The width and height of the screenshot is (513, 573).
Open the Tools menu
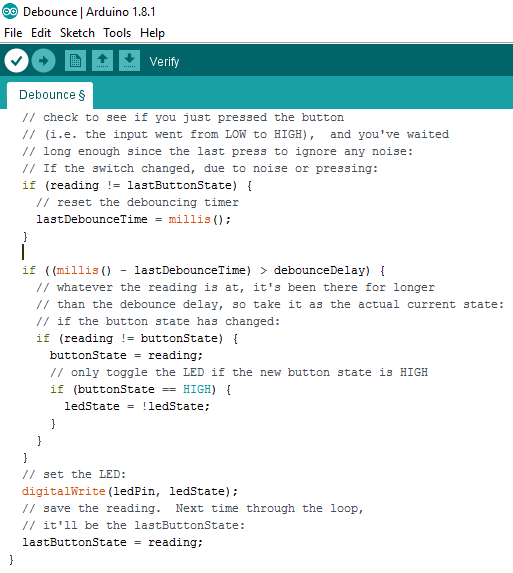click(x=117, y=33)
